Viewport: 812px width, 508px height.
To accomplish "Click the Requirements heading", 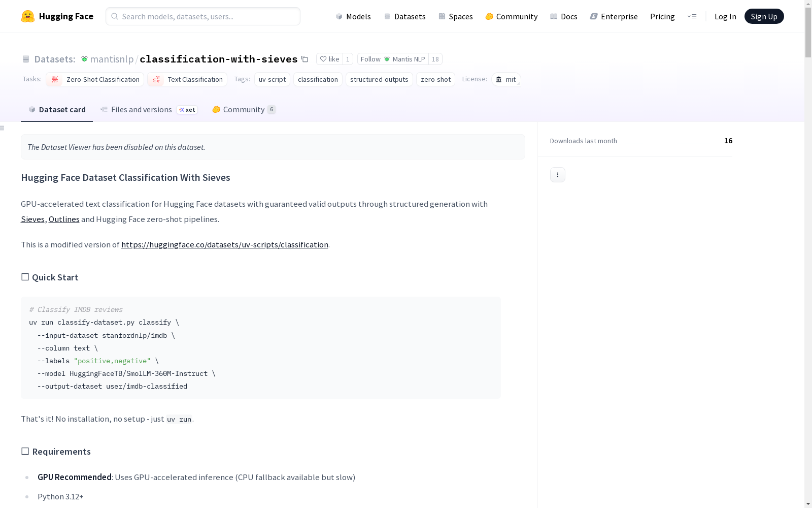I will [56, 452].
